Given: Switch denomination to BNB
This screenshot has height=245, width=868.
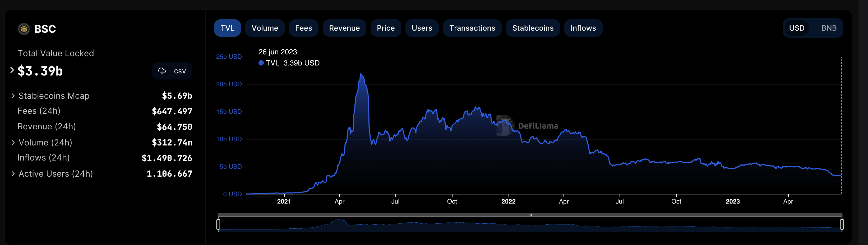Looking at the screenshot, I should tap(829, 28).
